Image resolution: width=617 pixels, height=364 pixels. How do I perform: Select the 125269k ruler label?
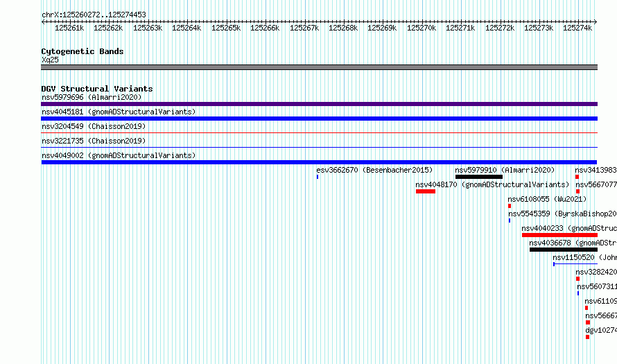pyautogui.click(x=382, y=28)
